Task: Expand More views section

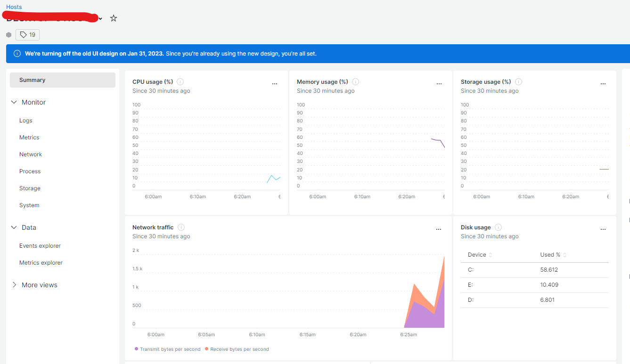Action: coord(14,285)
